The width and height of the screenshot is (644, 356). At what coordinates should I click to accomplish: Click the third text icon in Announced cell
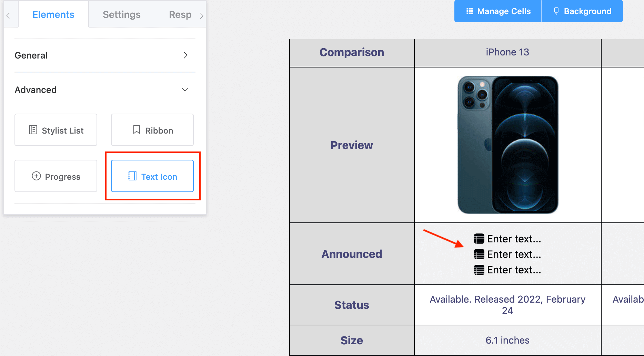(x=479, y=270)
